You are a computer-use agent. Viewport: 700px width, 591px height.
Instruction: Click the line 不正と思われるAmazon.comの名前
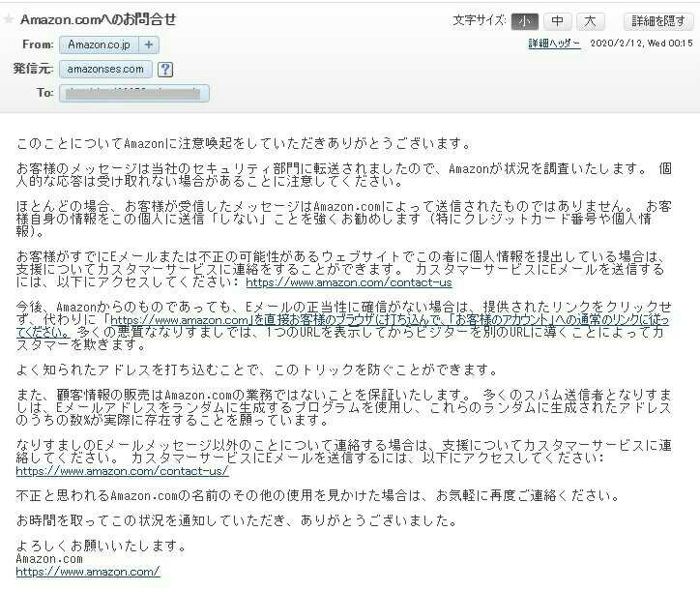tap(318, 496)
